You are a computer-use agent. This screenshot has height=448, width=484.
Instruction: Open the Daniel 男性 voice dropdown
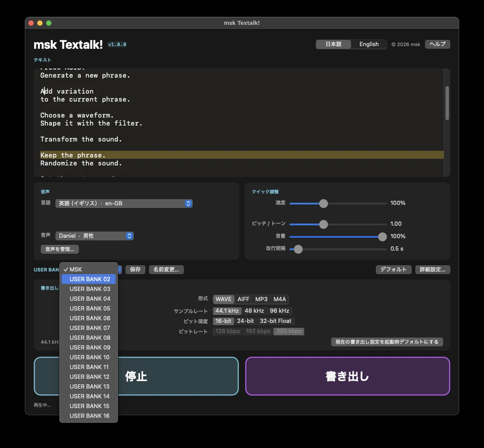click(94, 236)
